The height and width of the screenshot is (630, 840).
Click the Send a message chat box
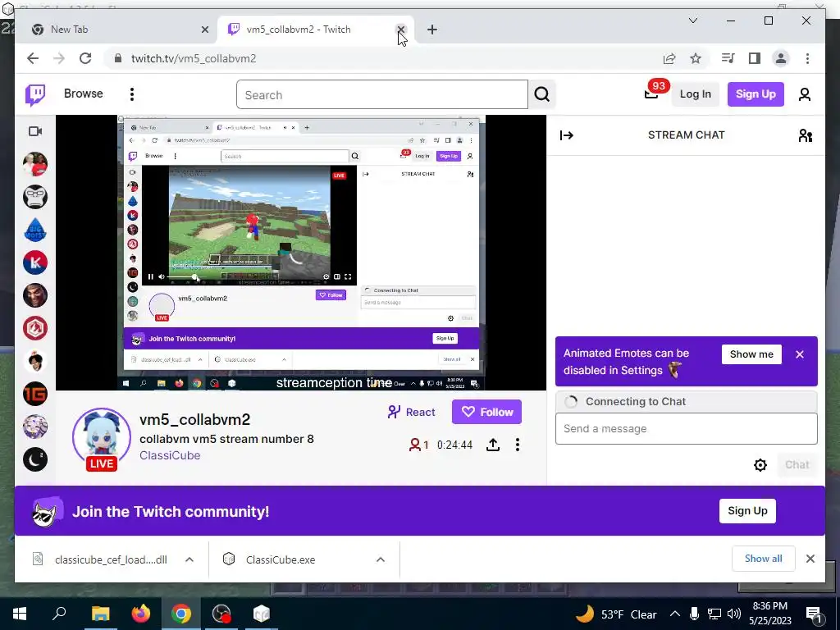click(687, 428)
